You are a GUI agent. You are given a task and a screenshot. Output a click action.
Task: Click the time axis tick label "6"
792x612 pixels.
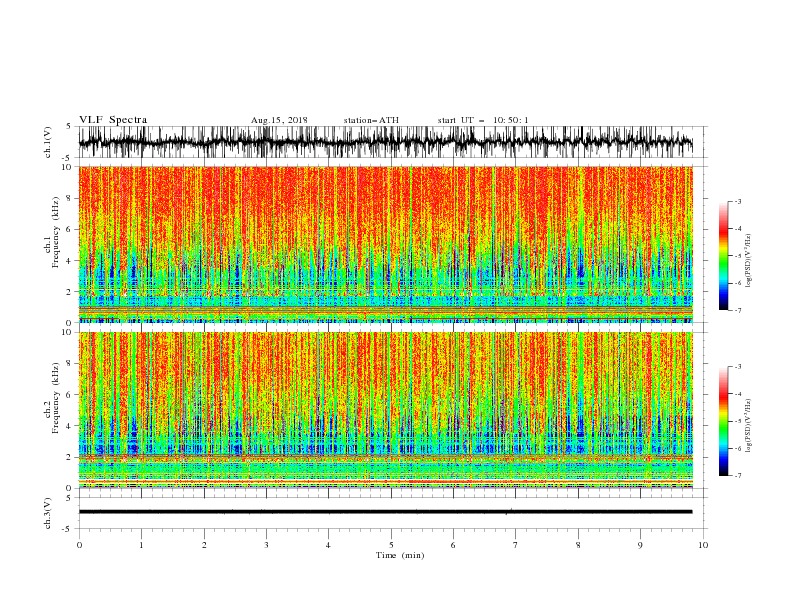click(453, 545)
